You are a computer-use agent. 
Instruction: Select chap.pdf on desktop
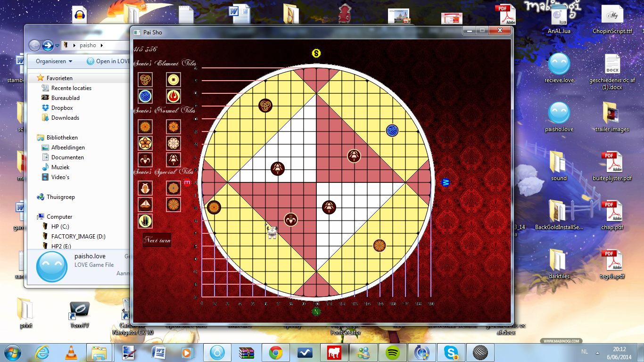612,215
